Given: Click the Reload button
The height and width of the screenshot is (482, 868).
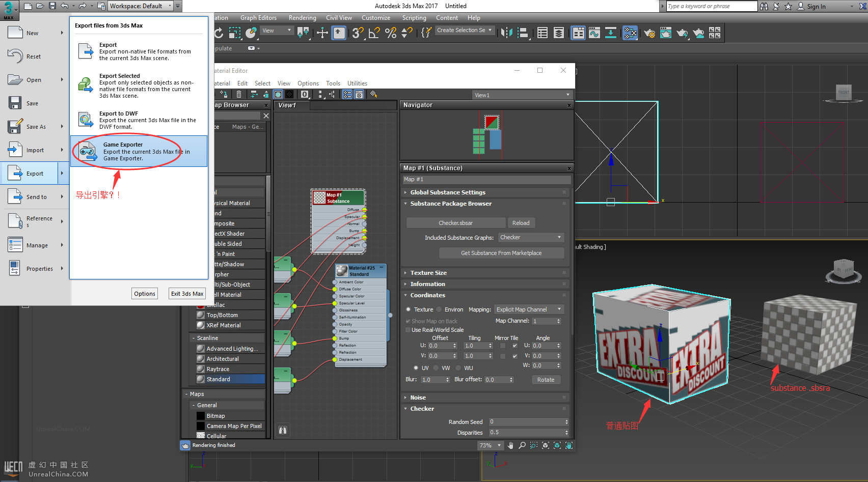Looking at the screenshot, I should (x=521, y=223).
